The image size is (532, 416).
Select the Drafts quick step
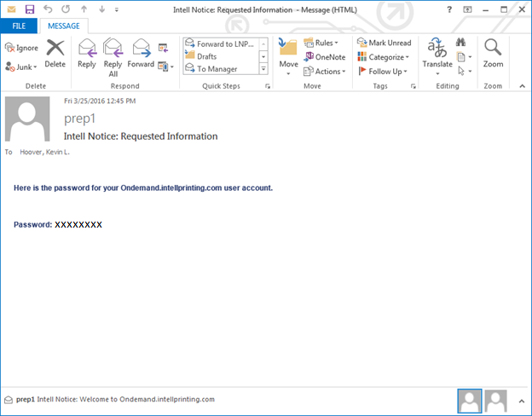coord(207,56)
